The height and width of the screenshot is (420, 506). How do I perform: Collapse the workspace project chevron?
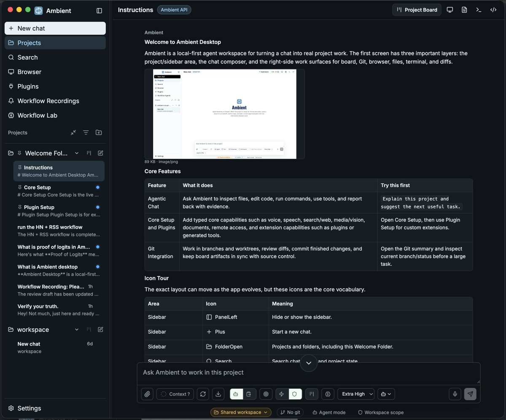(77, 329)
